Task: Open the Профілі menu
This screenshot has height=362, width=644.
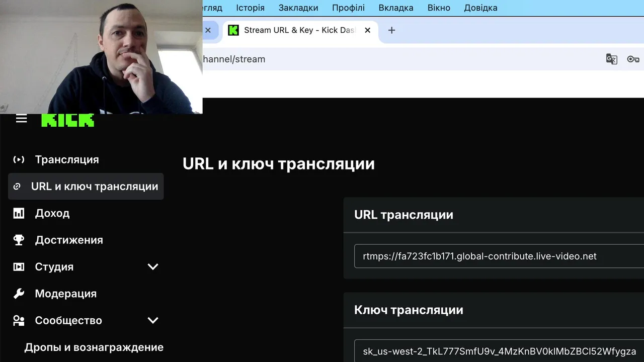Action: click(348, 8)
